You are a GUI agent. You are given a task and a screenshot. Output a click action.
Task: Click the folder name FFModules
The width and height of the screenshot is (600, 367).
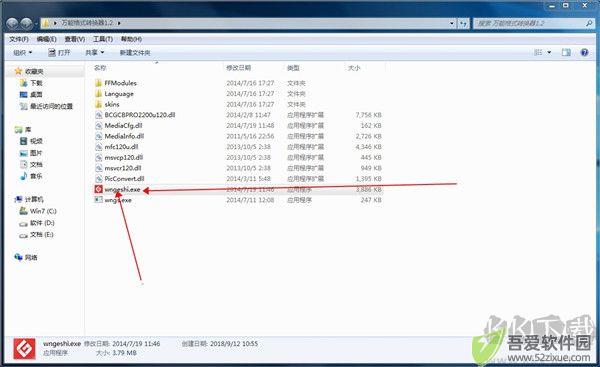(x=121, y=83)
